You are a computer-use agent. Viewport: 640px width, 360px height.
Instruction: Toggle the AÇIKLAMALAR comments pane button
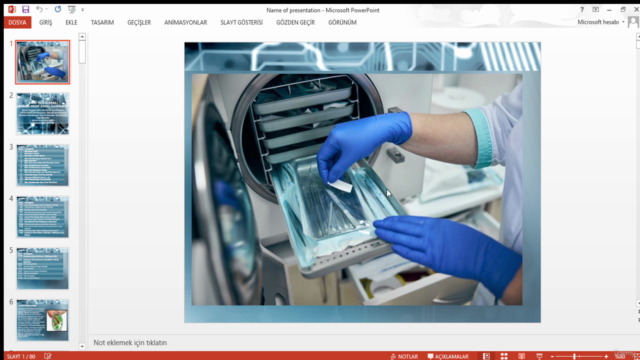[x=448, y=356]
